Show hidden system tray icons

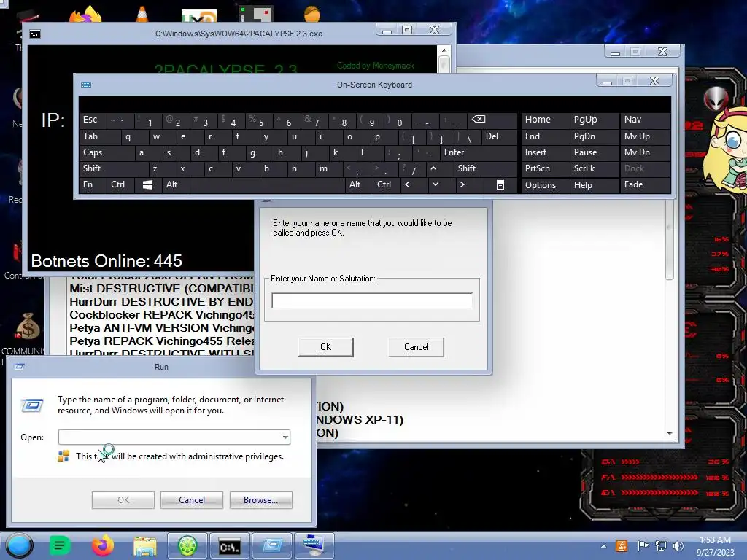tap(603, 546)
